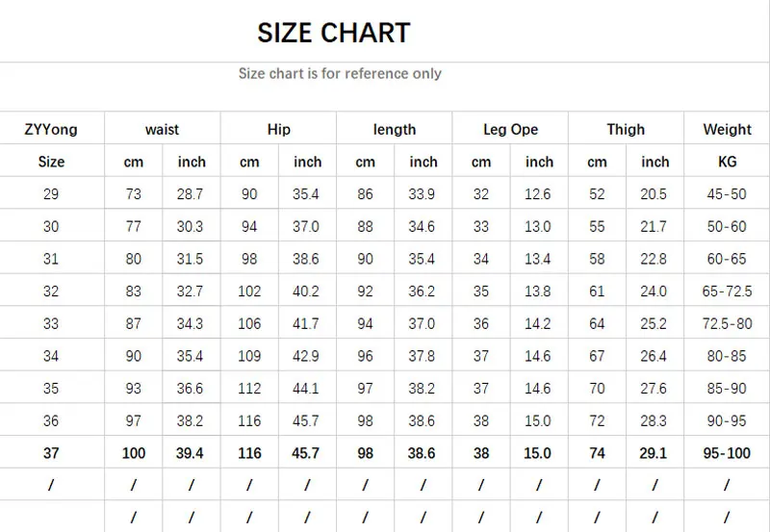Screen dimensions: 770x532
Task: Click the 102 hip cm value
Action: 249,291
